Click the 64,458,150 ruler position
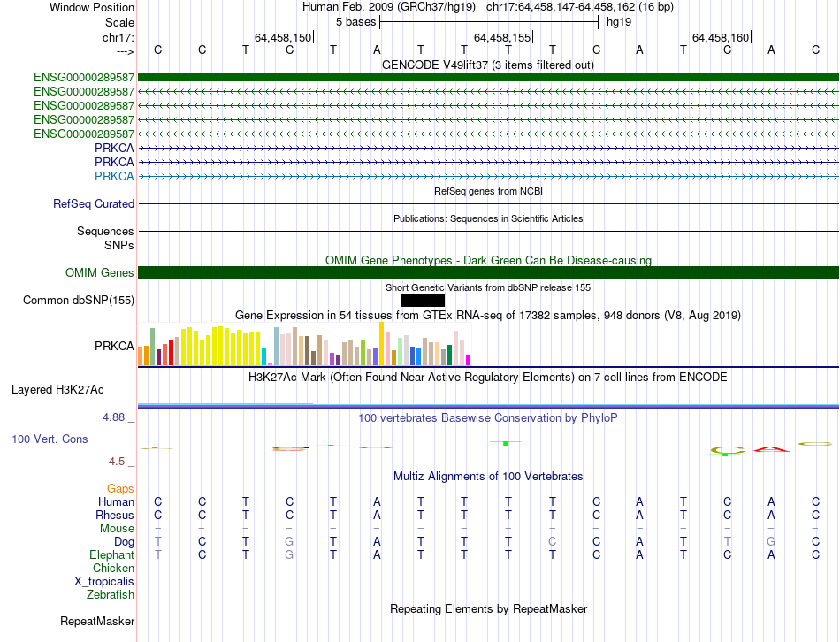 tap(282, 37)
